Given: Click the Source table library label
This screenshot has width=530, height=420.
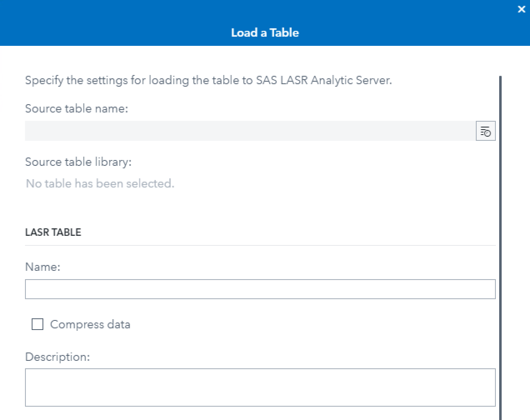Looking at the screenshot, I should click(x=78, y=162).
